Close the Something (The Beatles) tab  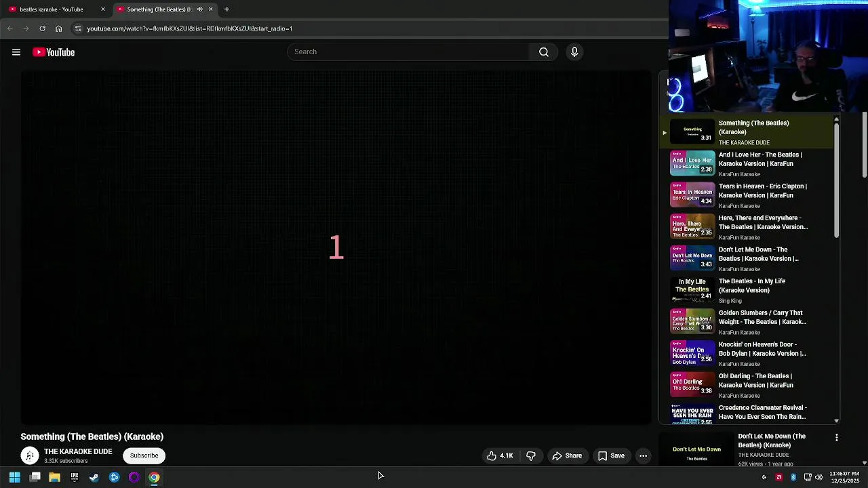pos(210,9)
